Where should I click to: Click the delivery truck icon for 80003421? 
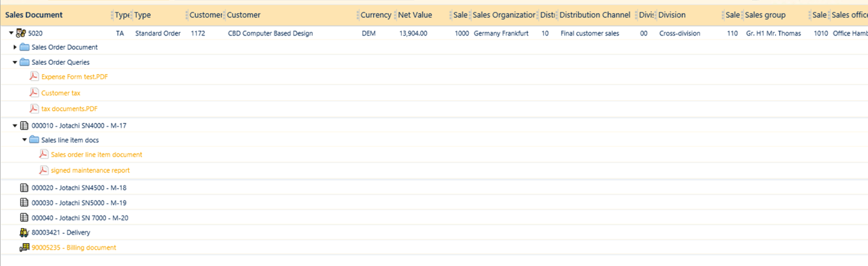tap(25, 233)
